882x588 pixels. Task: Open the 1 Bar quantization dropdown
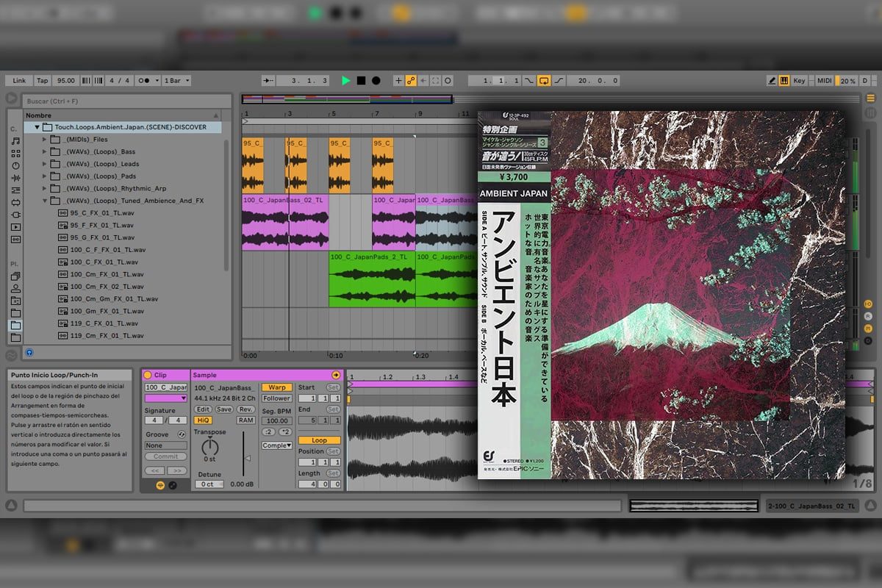(x=176, y=81)
